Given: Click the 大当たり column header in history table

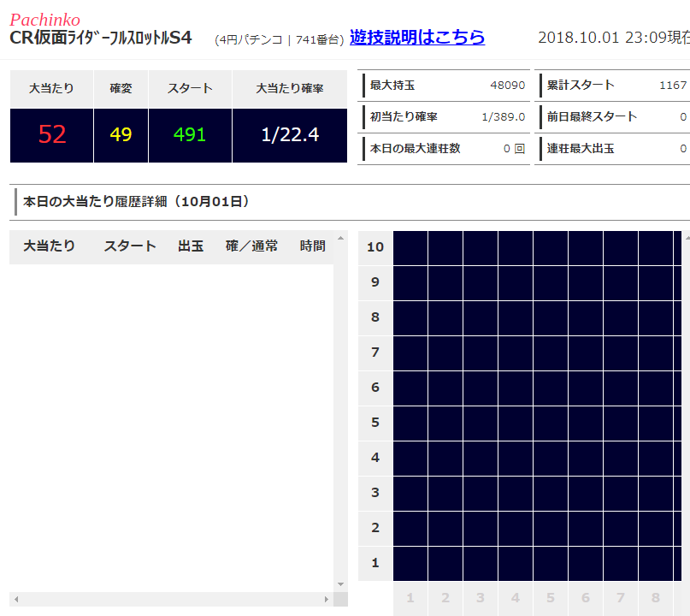Looking at the screenshot, I should (50, 246).
